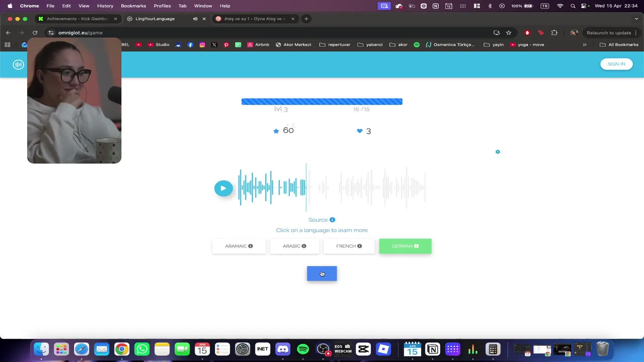The width and height of the screenshot is (644, 362).
Task: Open info icon on the French answer
Action: 359,246
